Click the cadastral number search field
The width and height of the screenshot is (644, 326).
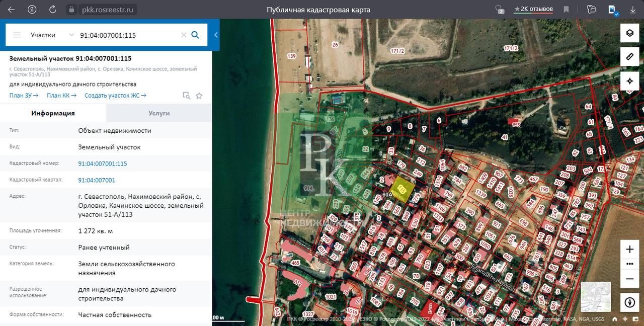point(128,35)
